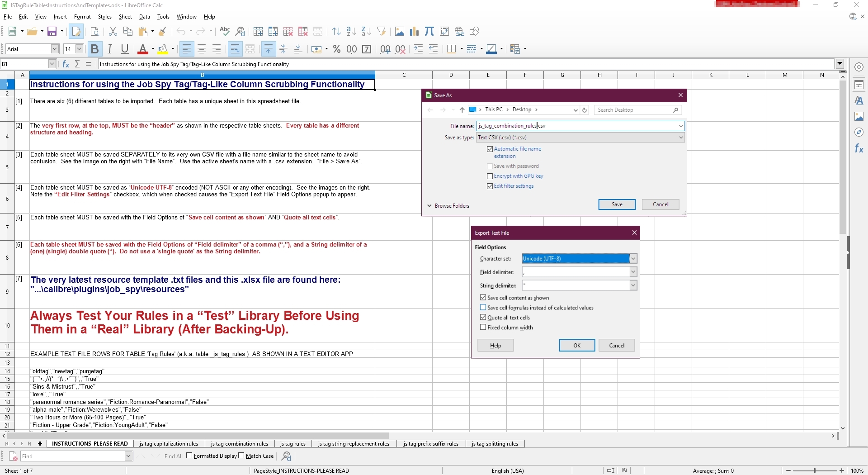Screen dimensions: 868x475
Task: Toggle the Formatted Display checkbox
Action: coord(189,456)
